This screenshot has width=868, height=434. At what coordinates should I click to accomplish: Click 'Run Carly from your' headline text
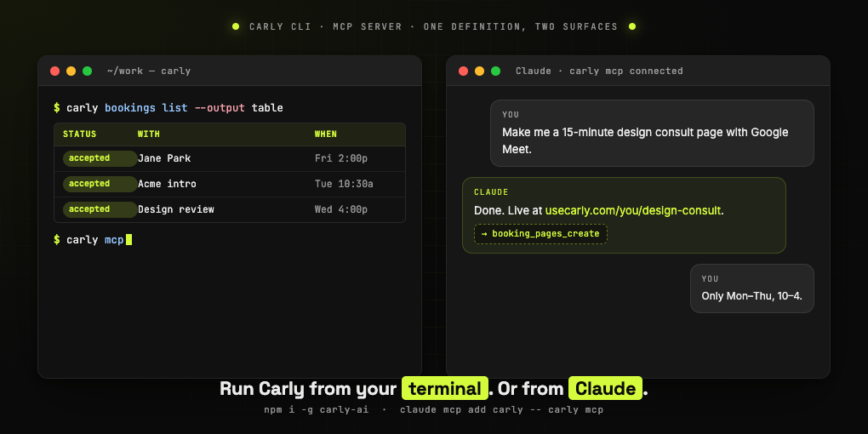click(x=308, y=389)
